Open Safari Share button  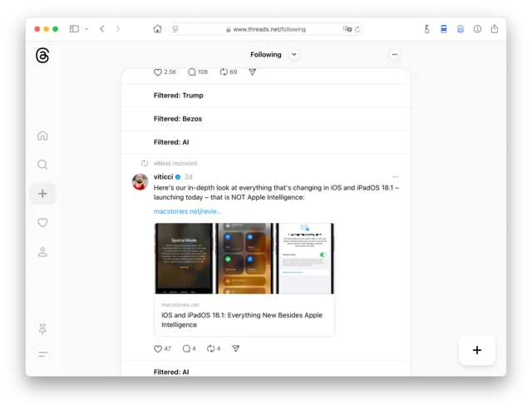click(495, 29)
